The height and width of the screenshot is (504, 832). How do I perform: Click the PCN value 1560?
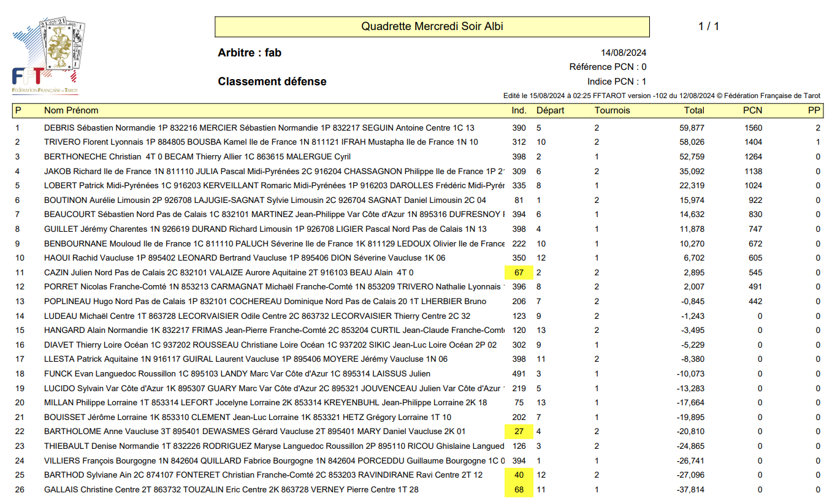(754, 128)
